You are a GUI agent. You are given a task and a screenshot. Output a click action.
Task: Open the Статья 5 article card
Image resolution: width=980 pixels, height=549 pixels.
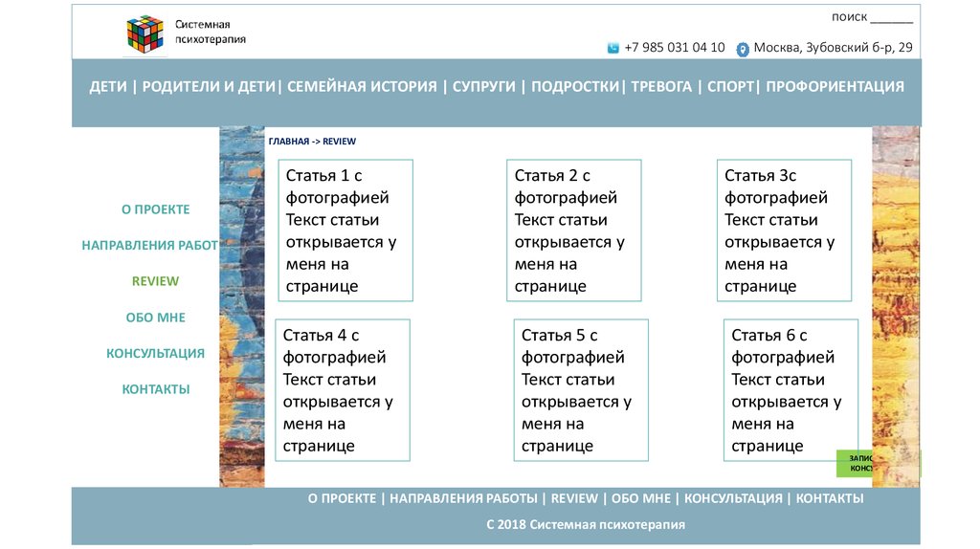click(x=581, y=390)
